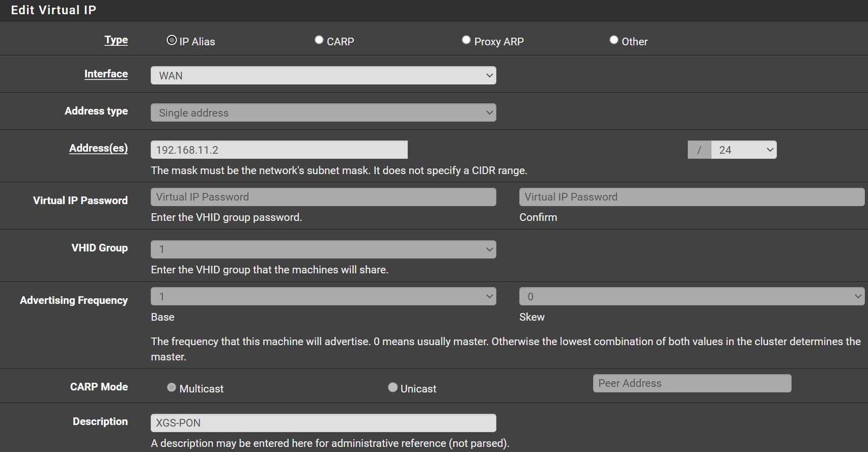
Task: Click the Advertising Frequency row label
Action: 74,300
